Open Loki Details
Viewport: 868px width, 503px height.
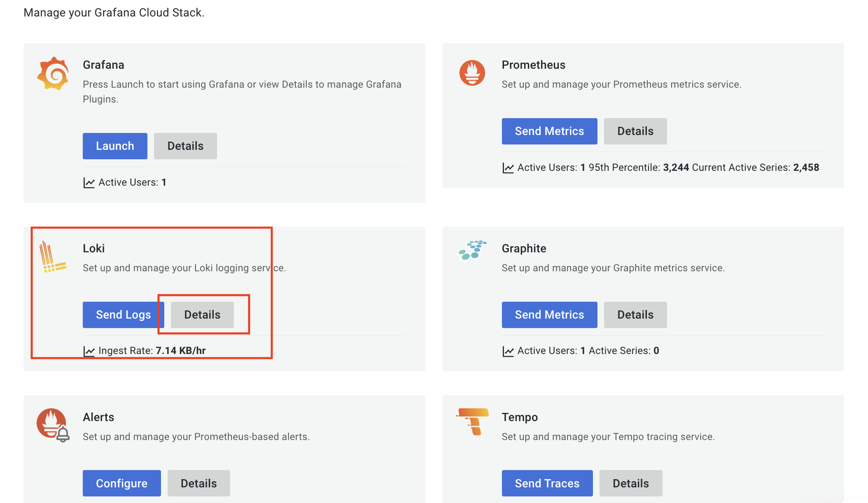point(202,315)
